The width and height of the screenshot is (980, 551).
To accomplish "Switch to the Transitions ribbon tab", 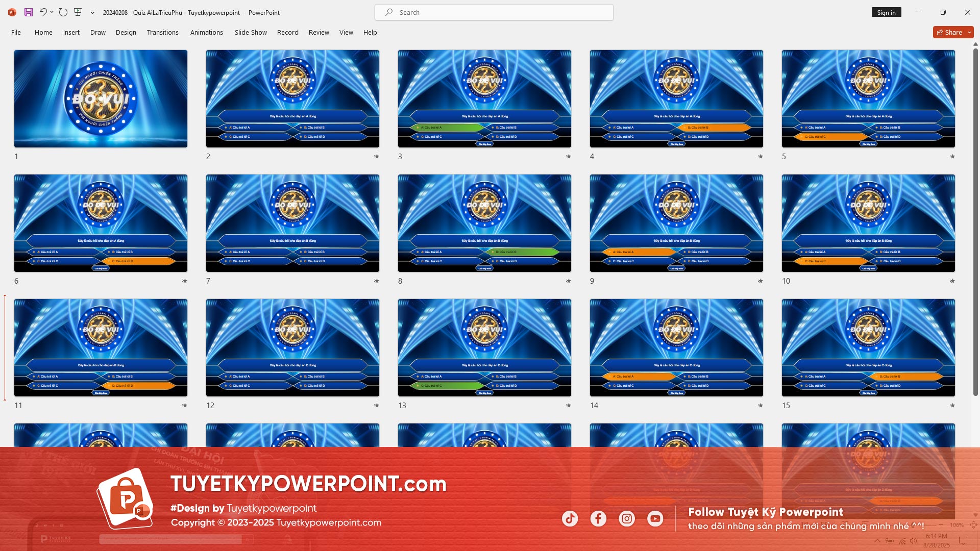I will (162, 32).
